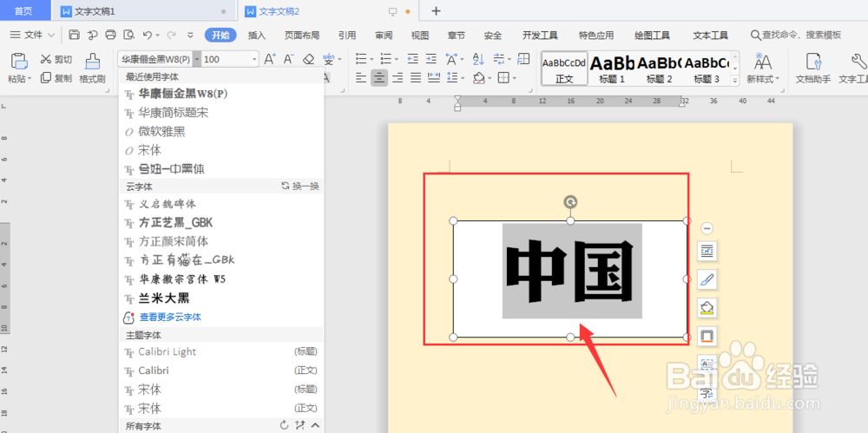
Task: Open the Document Assistant (文档助手)
Action: click(x=812, y=68)
